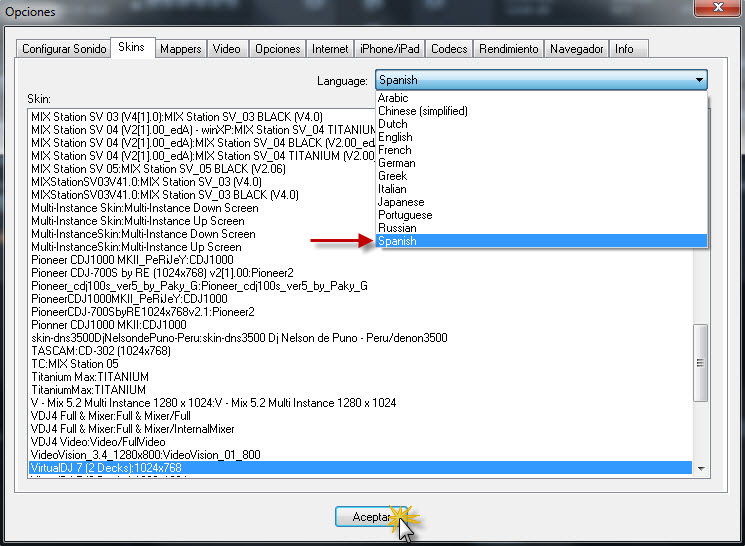Open the Codecs tab
745x546 pixels.
click(x=449, y=49)
